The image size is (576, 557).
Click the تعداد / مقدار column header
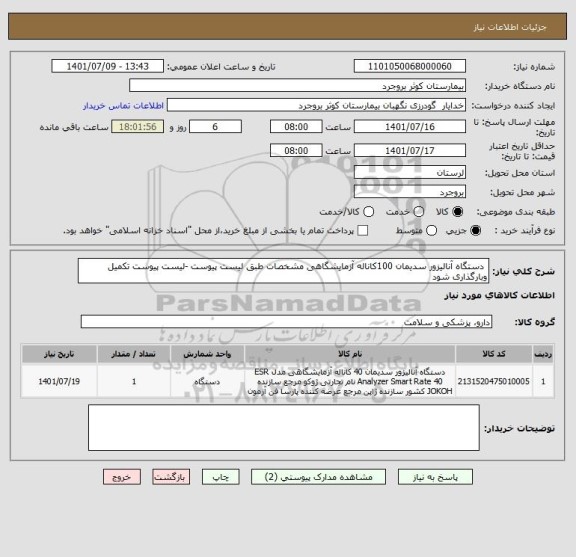click(134, 354)
